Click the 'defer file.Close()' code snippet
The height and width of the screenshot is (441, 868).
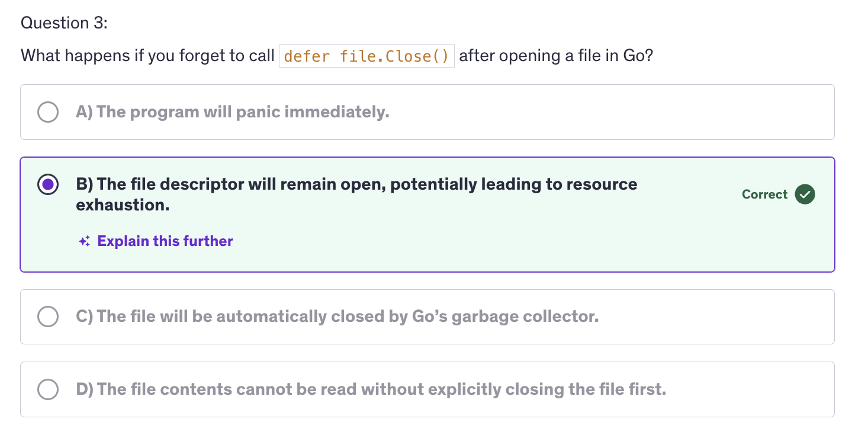coord(367,56)
